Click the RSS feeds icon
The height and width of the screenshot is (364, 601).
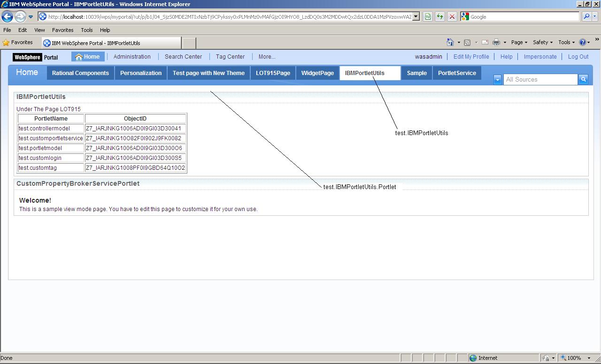pos(467,42)
